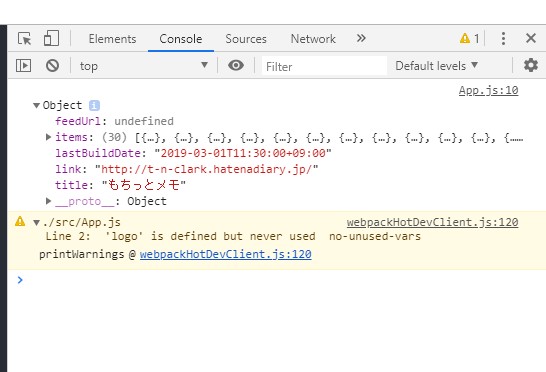Click the feedUrl property name
This screenshot has width=546, height=372.
point(78,121)
